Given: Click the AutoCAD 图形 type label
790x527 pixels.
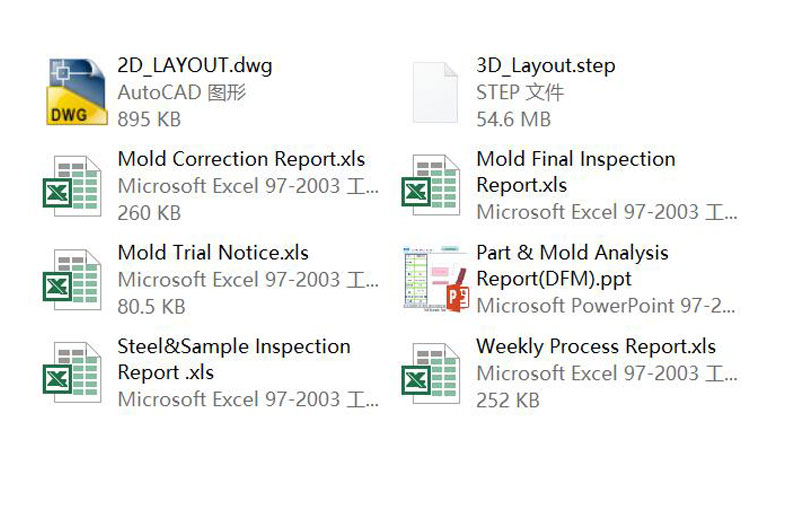Looking at the screenshot, I should point(181,93).
